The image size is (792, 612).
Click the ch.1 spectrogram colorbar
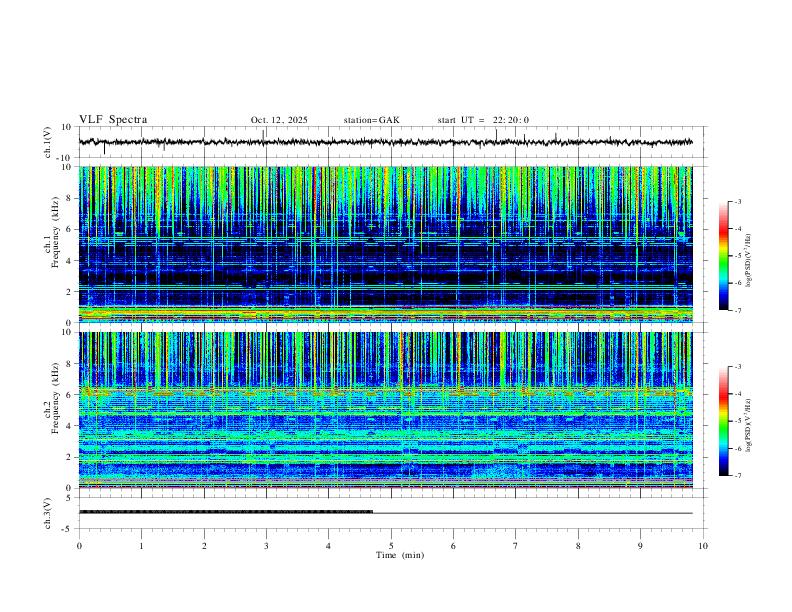click(x=723, y=256)
